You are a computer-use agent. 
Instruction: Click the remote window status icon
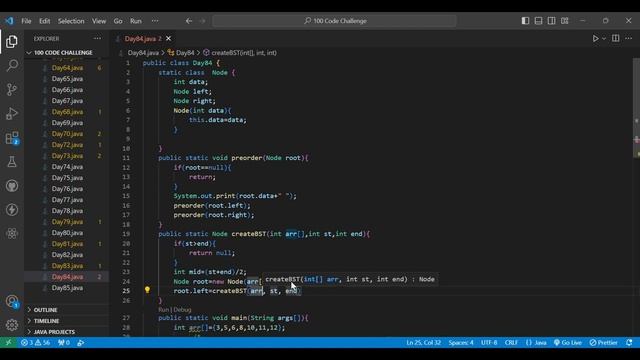8,342
